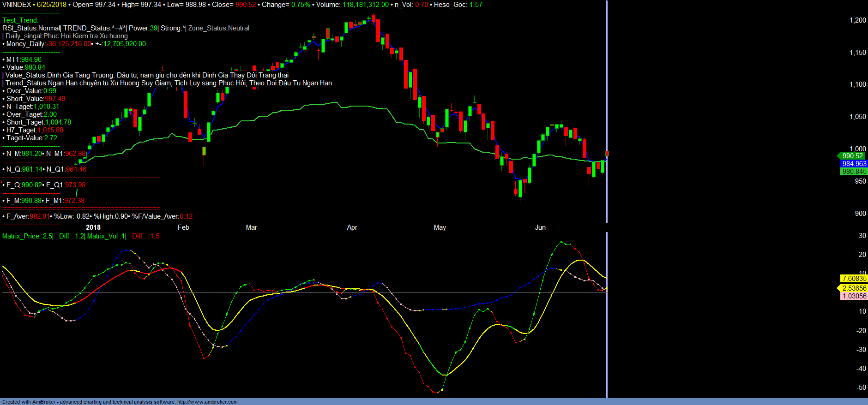The width and height of the screenshot is (868, 405).
Task: Click the green 990.52 price label
Action: (x=852, y=156)
